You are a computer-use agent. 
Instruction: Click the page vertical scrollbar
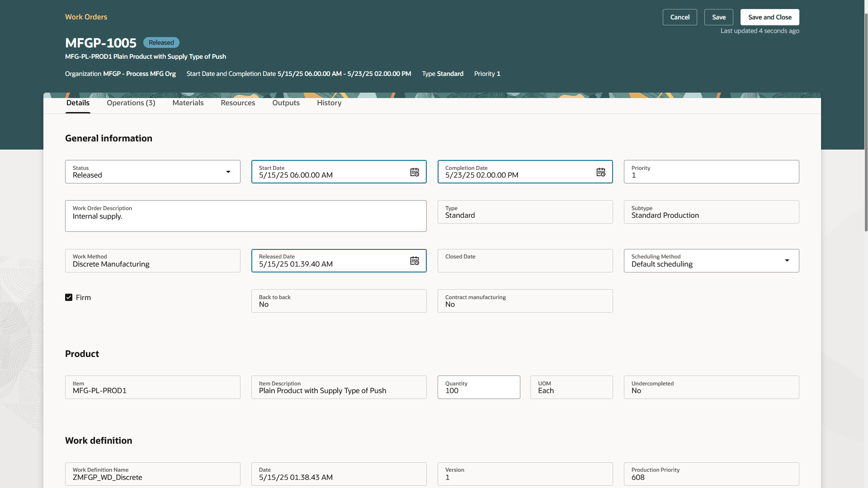click(x=866, y=122)
